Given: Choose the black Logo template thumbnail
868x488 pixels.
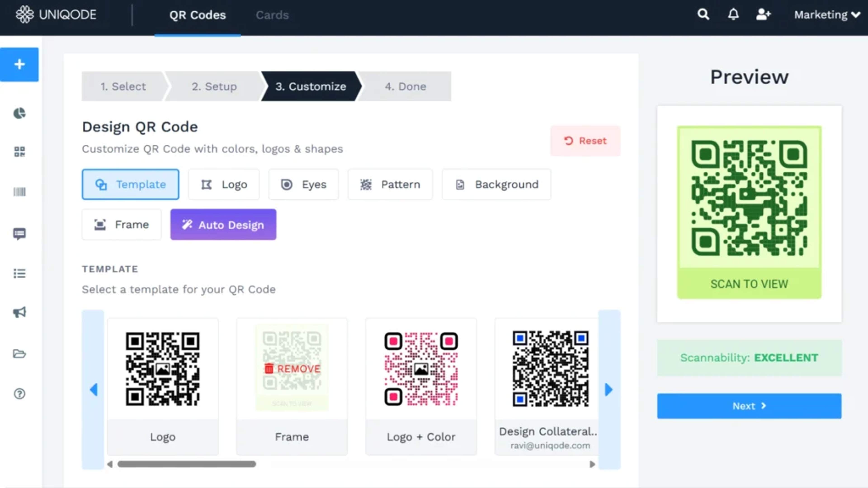Looking at the screenshot, I should [163, 369].
